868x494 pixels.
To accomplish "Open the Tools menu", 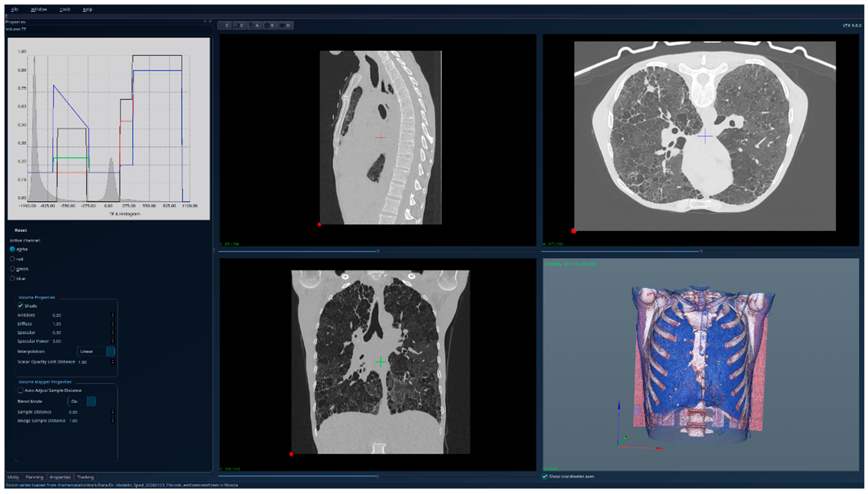I will point(65,10).
